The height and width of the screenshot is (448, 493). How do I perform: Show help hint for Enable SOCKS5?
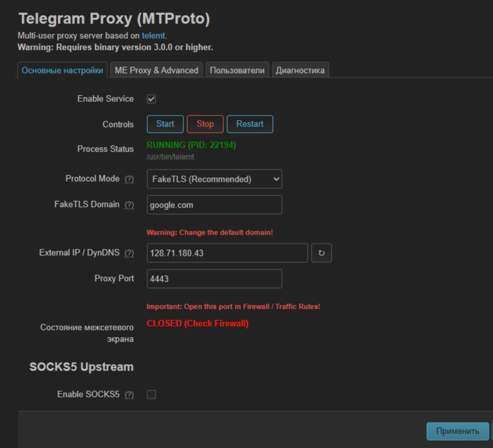(129, 395)
